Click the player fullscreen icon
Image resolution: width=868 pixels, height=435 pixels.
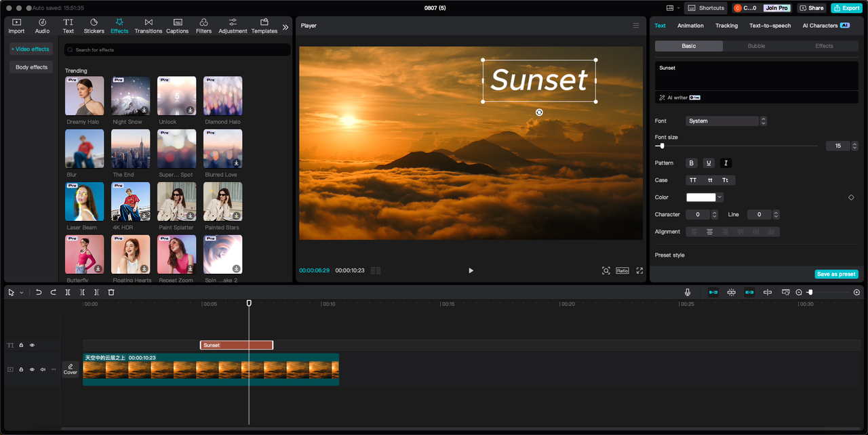click(639, 270)
